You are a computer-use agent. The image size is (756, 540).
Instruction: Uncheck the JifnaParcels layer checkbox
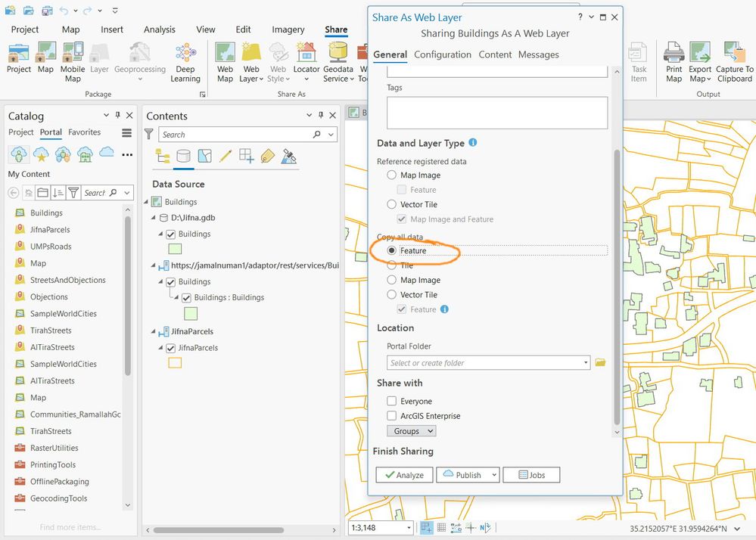click(x=170, y=348)
